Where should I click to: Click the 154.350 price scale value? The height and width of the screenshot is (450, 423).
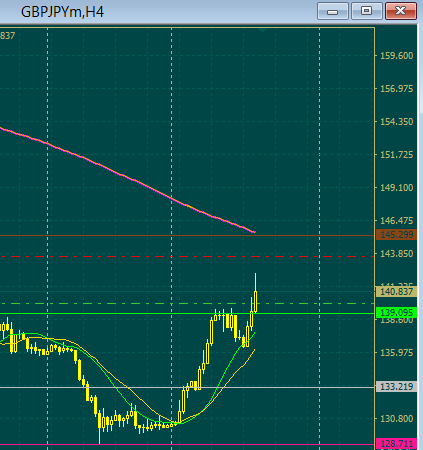(397, 122)
